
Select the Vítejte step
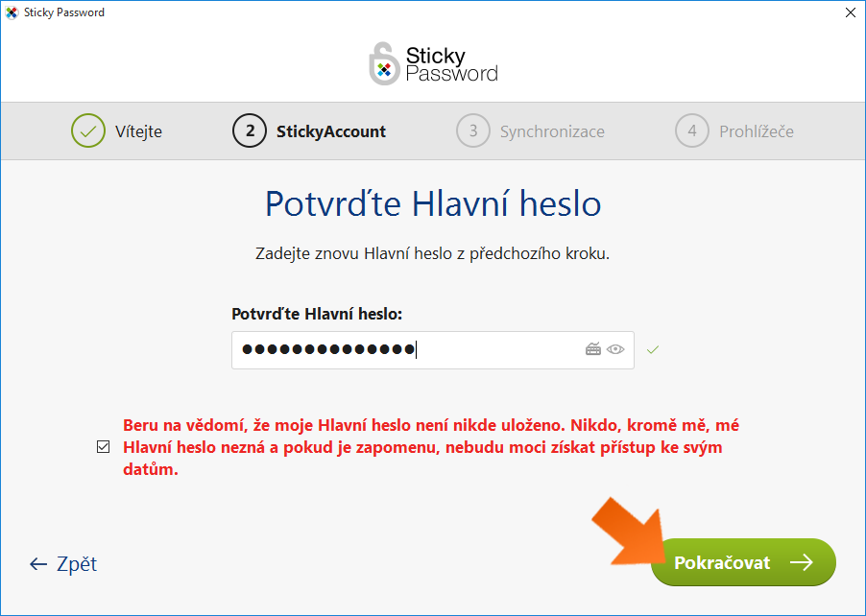pyautogui.click(x=116, y=130)
